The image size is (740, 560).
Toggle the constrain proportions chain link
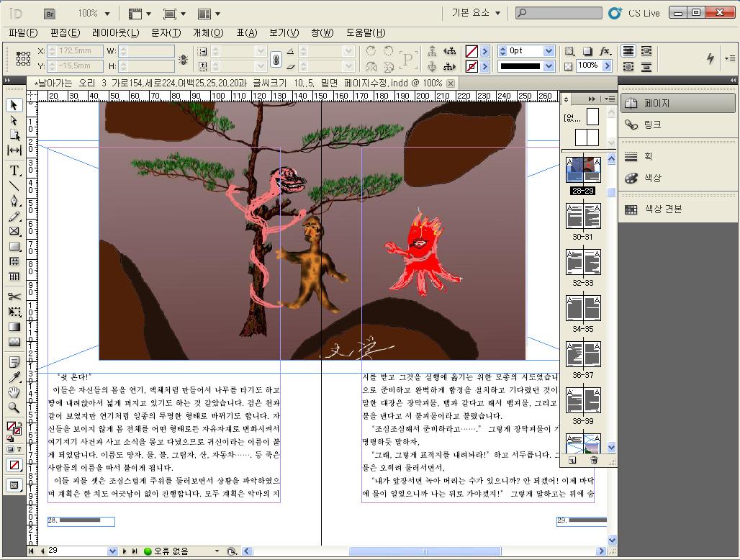click(x=275, y=59)
